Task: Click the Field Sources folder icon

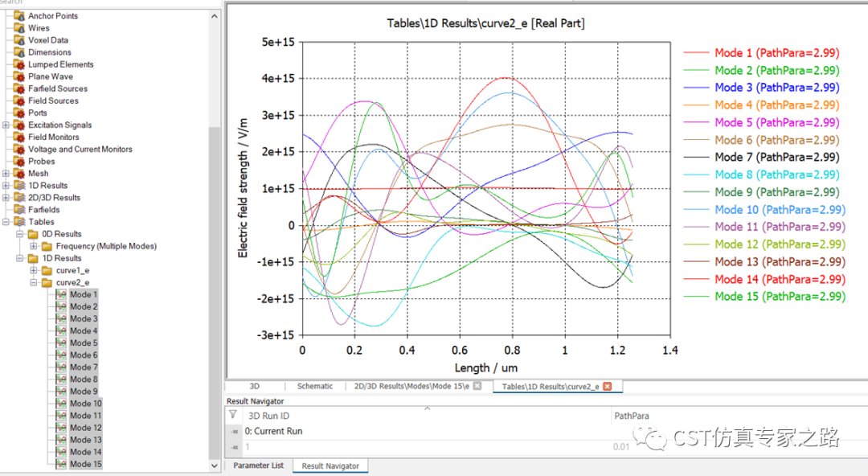Action: [x=19, y=101]
